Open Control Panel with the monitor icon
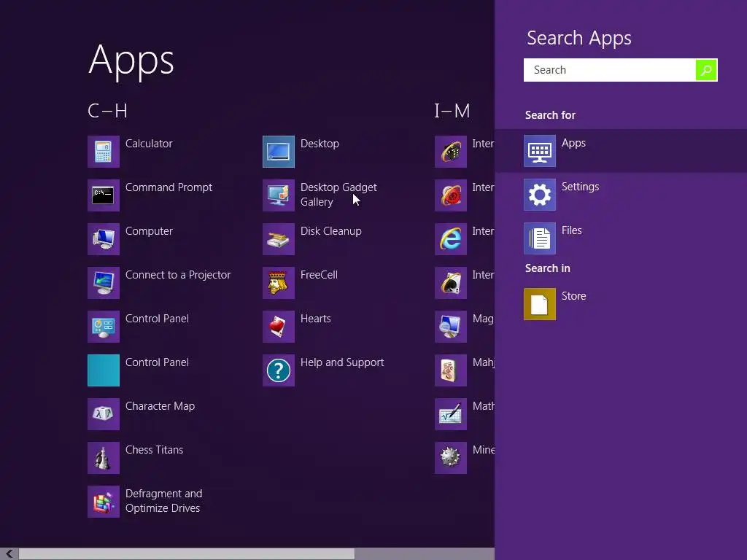This screenshot has width=747, height=560. point(104,327)
